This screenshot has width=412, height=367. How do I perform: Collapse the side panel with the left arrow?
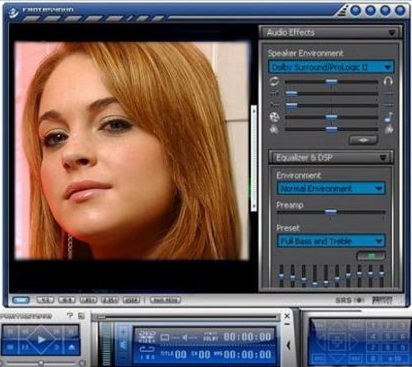pos(288,345)
